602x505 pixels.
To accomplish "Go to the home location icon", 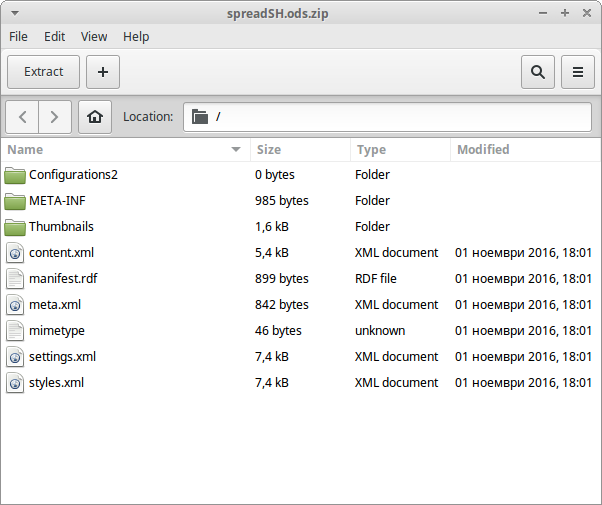I will [x=95, y=117].
